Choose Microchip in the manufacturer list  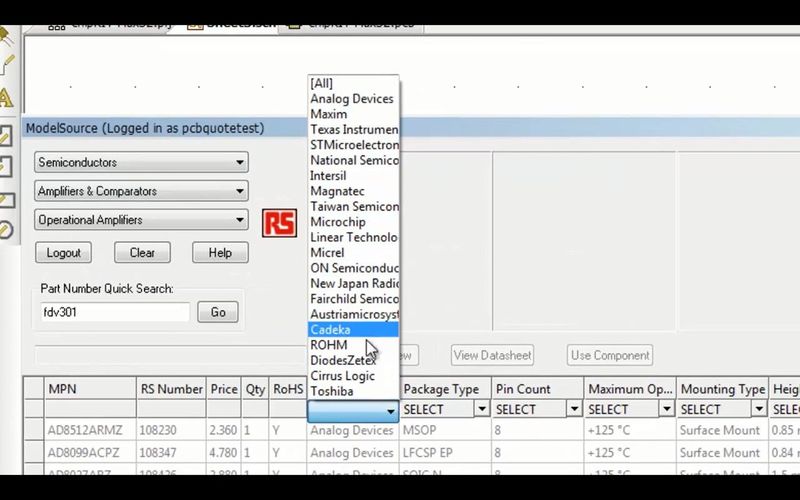point(353,222)
